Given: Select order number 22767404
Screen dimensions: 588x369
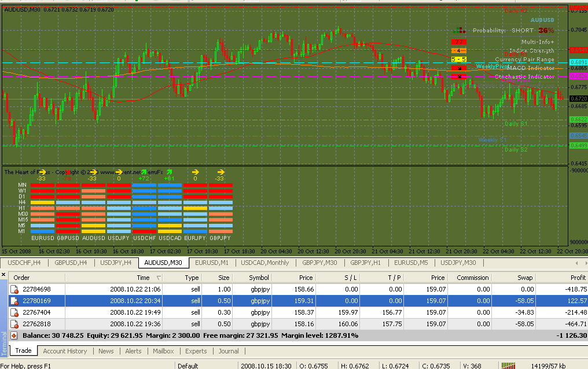Looking at the screenshot, I should point(37,312).
